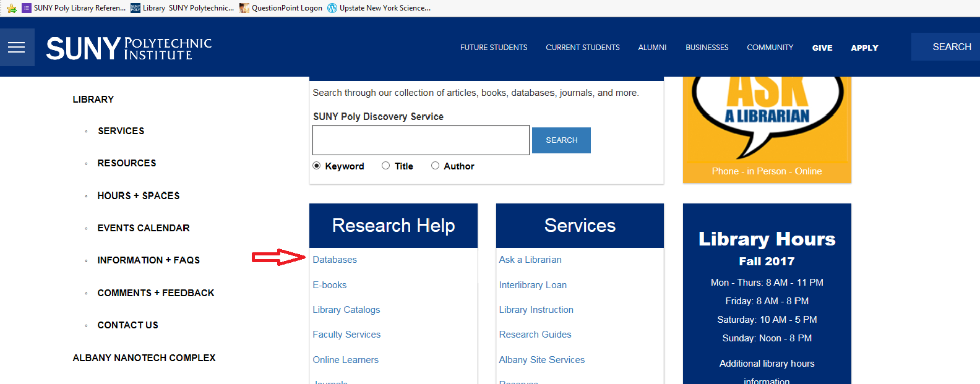Click 'Mon - Thurs: 8 AM - 11 PM' text

(x=767, y=283)
